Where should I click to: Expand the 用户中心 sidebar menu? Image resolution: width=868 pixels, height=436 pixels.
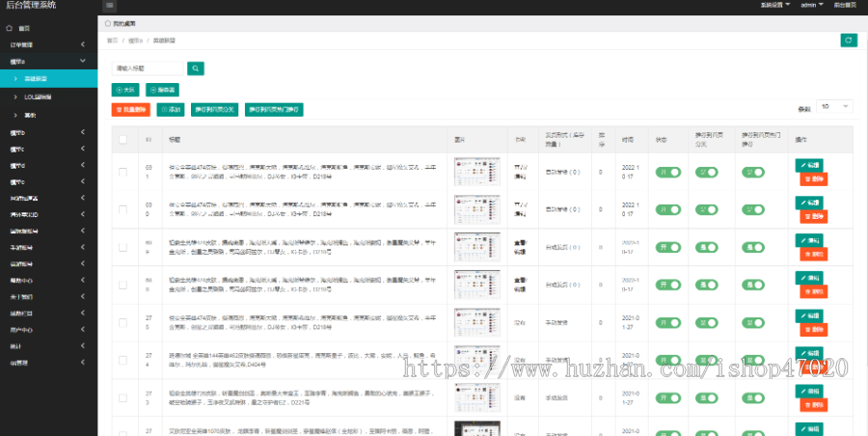coord(49,330)
